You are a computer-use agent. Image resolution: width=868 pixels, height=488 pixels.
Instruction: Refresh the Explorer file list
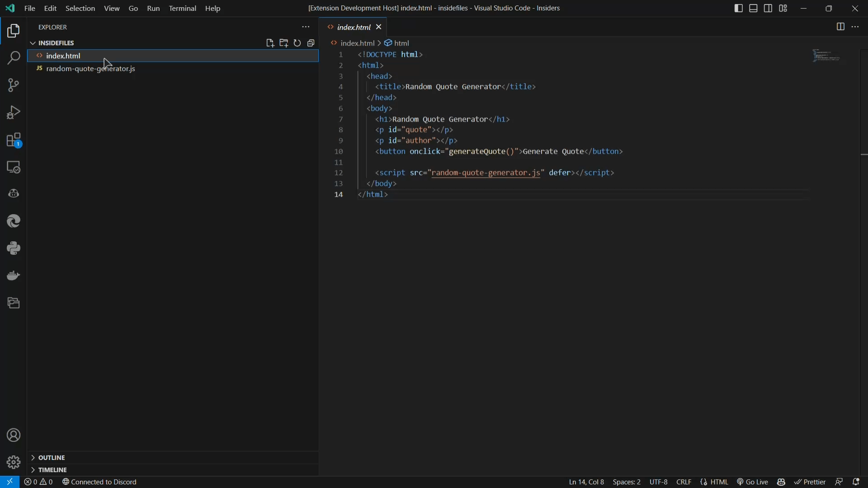297,43
